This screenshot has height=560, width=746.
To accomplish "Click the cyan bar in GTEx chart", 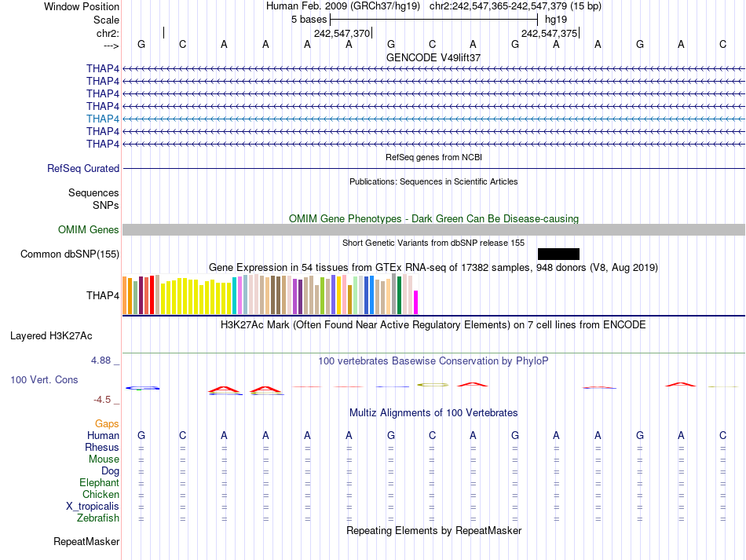I will pos(235,295).
